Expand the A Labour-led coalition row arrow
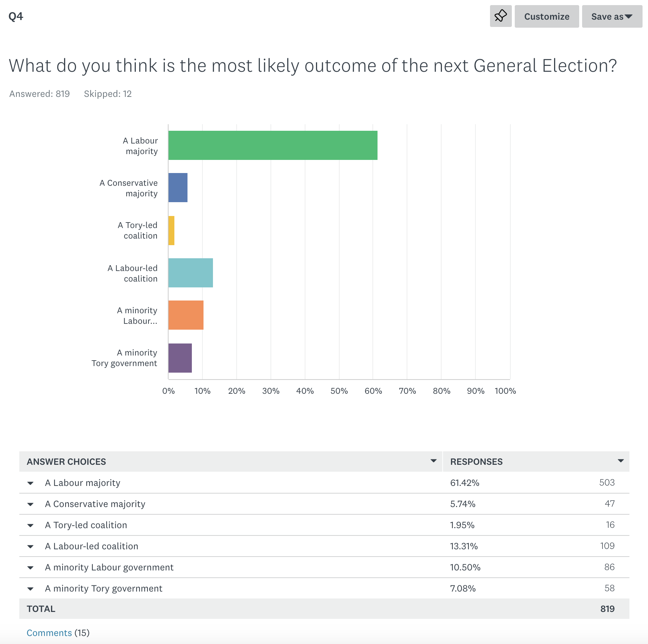 click(x=31, y=547)
